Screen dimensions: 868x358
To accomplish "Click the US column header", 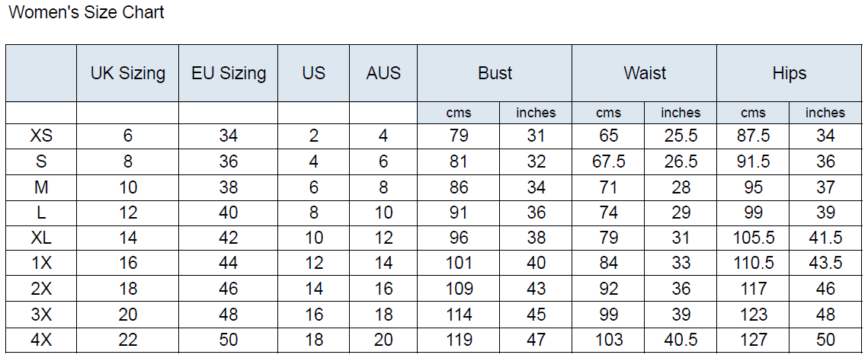I will [x=314, y=73].
